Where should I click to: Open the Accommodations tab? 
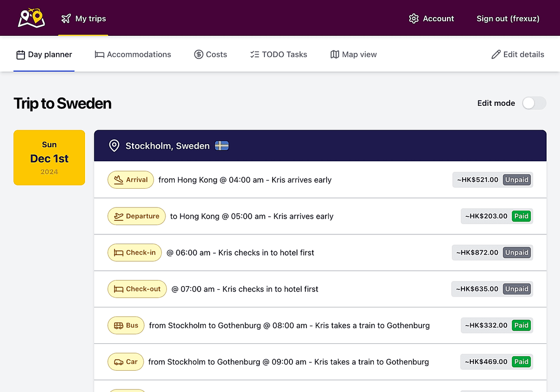(x=133, y=54)
